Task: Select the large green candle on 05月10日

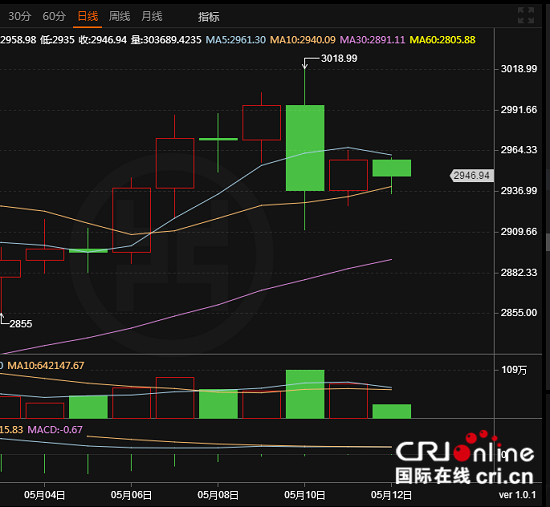Action: pyautogui.click(x=305, y=148)
